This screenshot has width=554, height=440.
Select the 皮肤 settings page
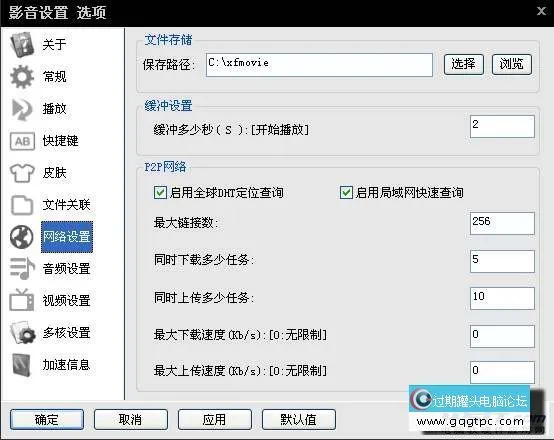54,173
